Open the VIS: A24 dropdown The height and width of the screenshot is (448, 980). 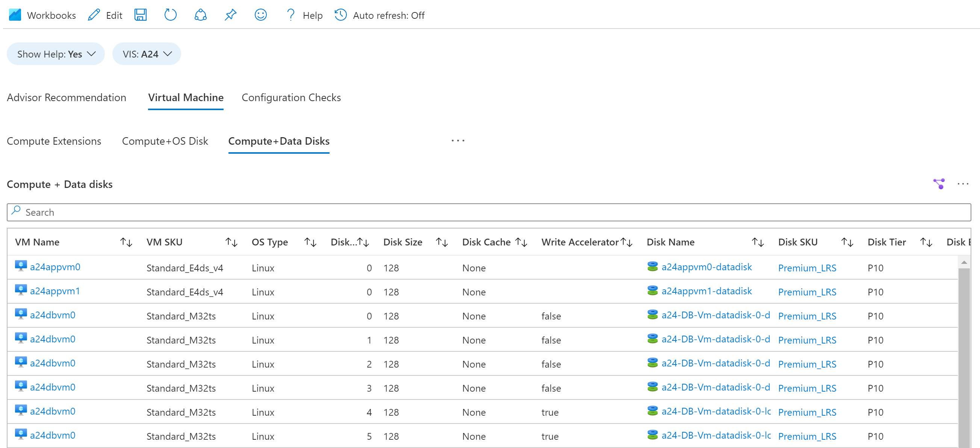click(147, 54)
